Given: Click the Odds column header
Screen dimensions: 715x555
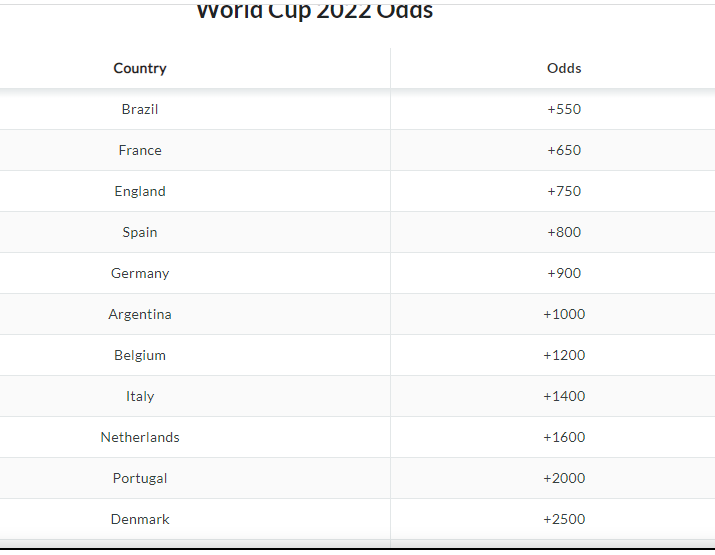Looking at the screenshot, I should coord(564,68).
